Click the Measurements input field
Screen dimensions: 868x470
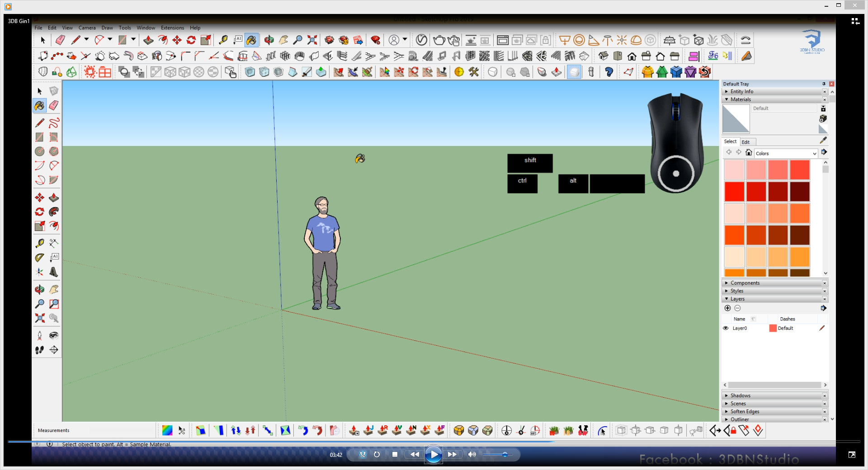pos(122,430)
